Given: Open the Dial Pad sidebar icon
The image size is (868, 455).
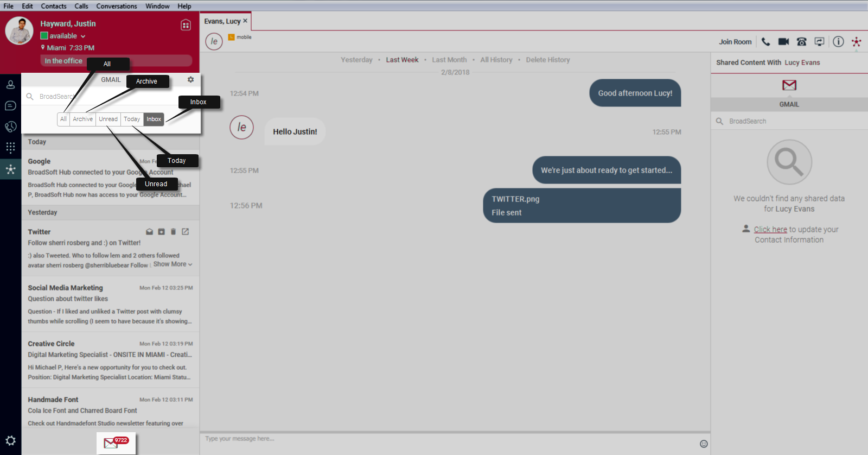Looking at the screenshot, I should coord(10,148).
